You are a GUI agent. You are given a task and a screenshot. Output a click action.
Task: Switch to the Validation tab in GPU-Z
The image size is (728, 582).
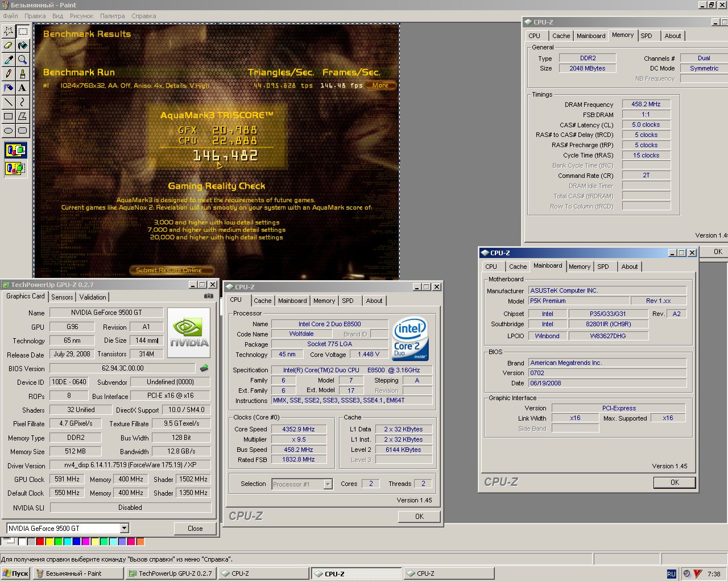93,297
